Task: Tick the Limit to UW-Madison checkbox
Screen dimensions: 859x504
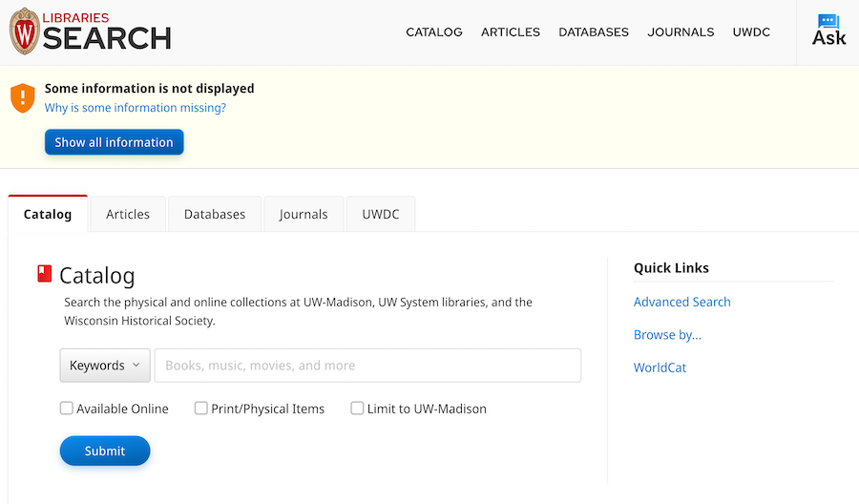Action: coord(357,409)
